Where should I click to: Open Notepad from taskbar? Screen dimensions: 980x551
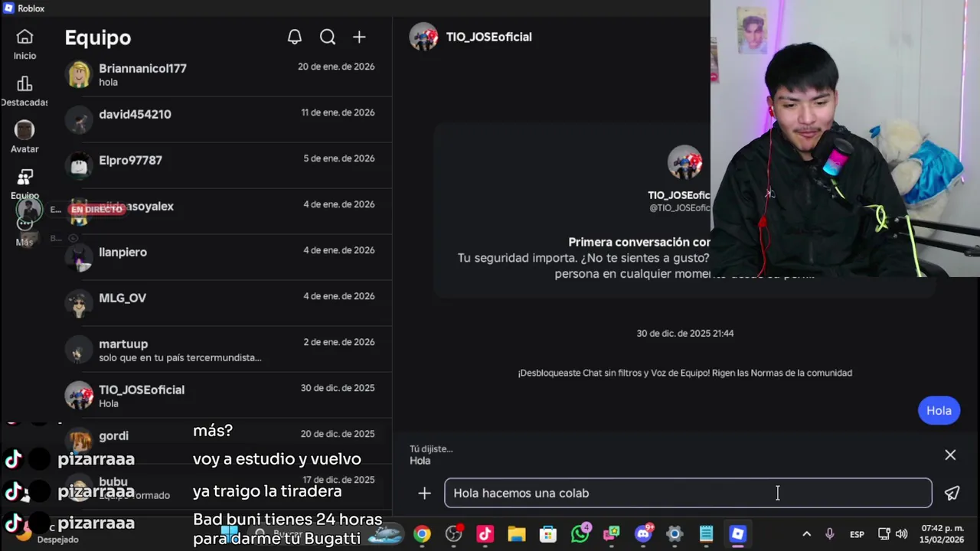[706, 534]
